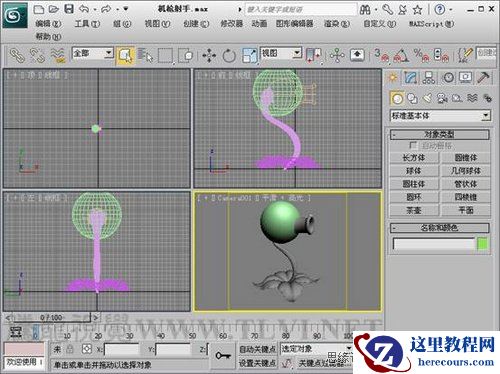The width and height of the screenshot is (500, 374).
Task: Click the Keyboard Shortcut Override icon
Action: pyautogui.click(x=357, y=55)
